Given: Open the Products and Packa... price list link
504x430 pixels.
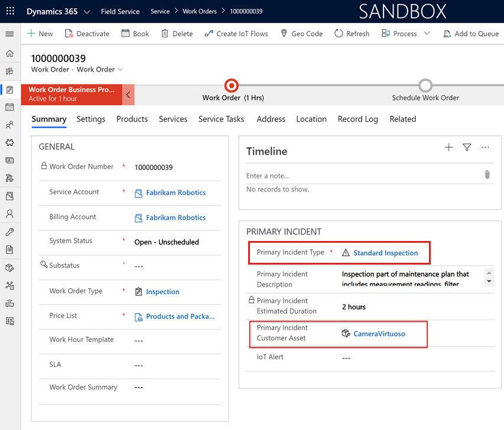Looking at the screenshot, I should point(180,317).
